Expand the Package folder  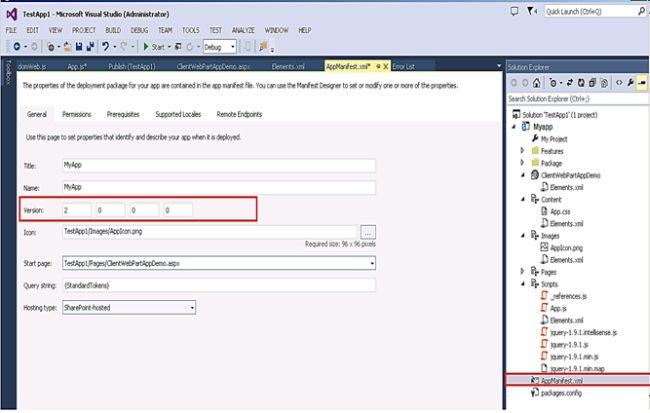click(522, 163)
